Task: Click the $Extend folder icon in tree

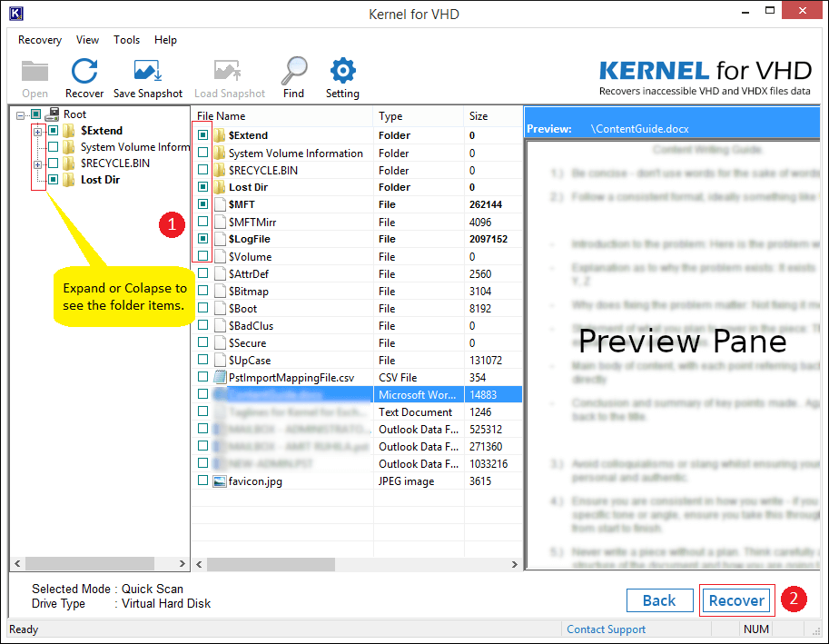Action: coord(69,131)
